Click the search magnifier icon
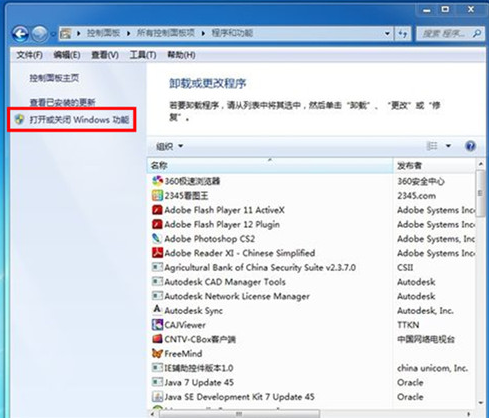Viewport: 489px width, 418px height. coord(477,33)
